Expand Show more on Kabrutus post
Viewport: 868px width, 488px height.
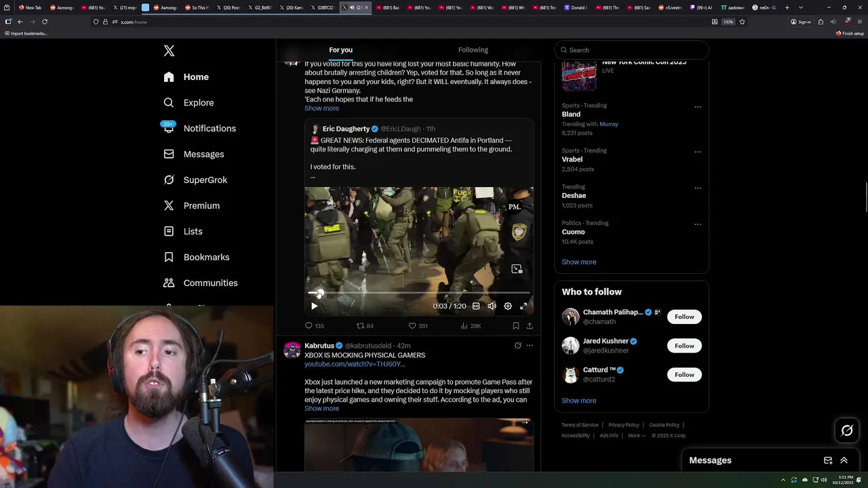coord(321,409)
